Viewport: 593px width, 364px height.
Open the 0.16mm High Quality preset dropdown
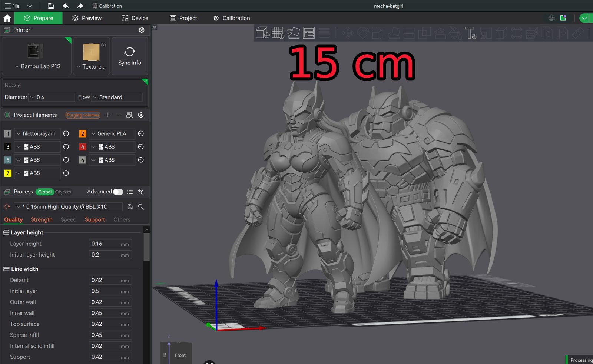pyautogui.click(x=68, y=207)
